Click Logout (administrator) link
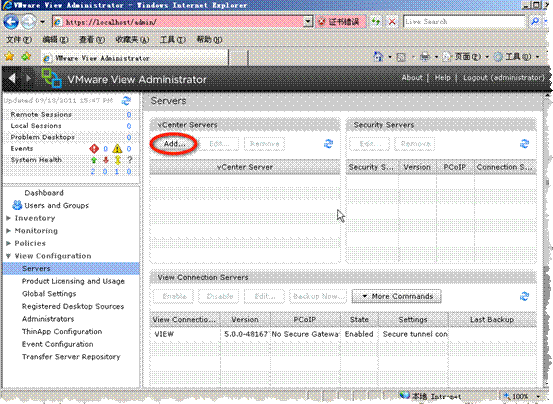This screenshot has width=553, height=404. click(504, 78)
